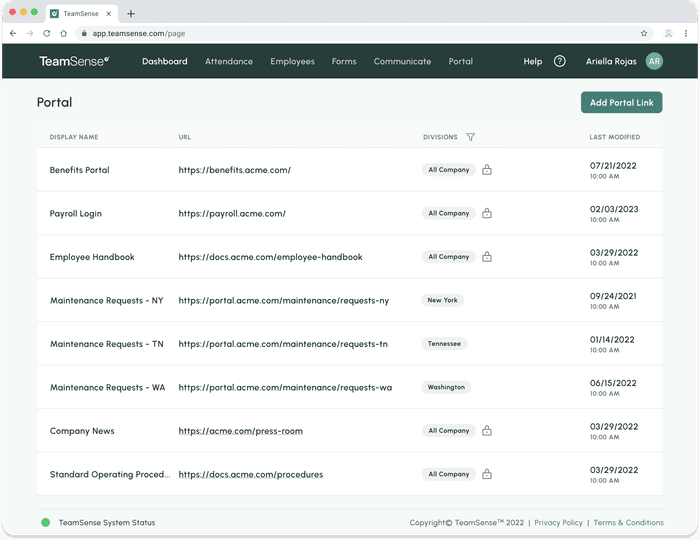The height and width of the screenshot is (540, 700).
Task: Select the TeamSense browser tab
Action: tap(81, 14)
